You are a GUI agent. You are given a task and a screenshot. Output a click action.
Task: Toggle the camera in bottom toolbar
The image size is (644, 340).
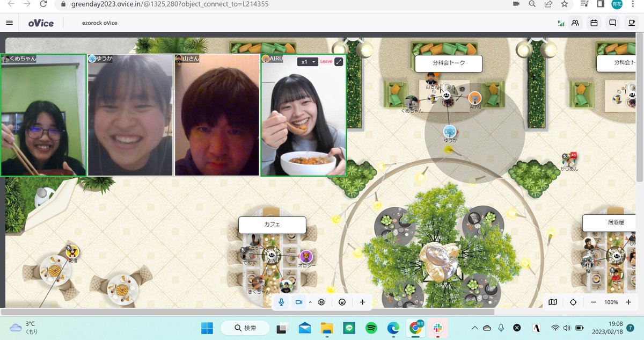point(299,302)
